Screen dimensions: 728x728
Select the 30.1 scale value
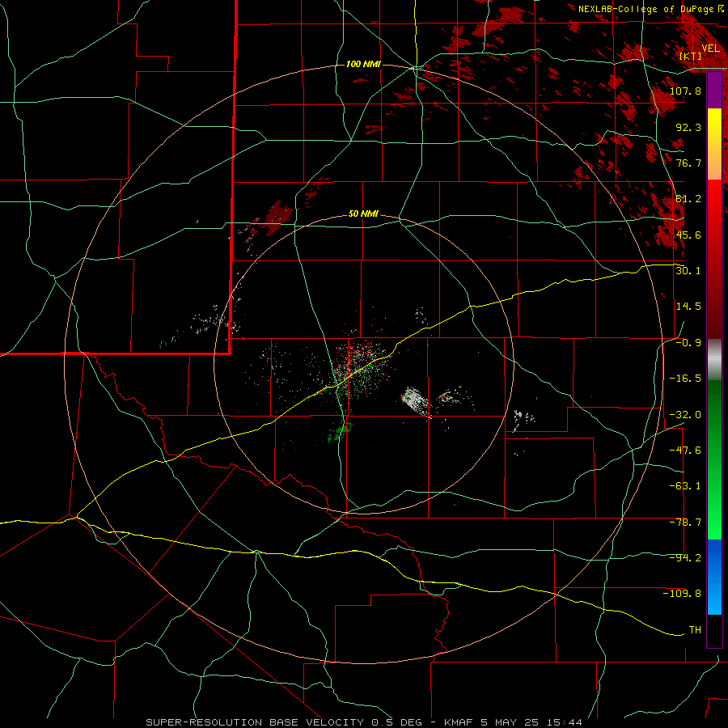(x=688, y=271)
